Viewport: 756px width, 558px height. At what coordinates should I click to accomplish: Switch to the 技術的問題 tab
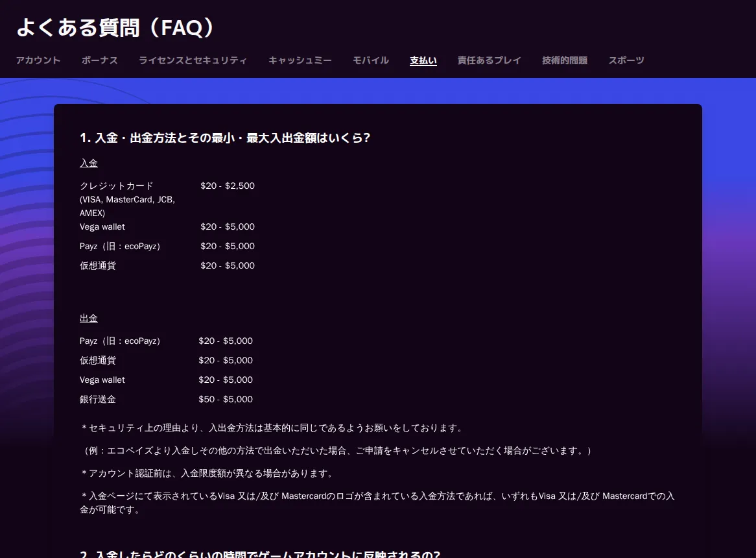[565, 60]
